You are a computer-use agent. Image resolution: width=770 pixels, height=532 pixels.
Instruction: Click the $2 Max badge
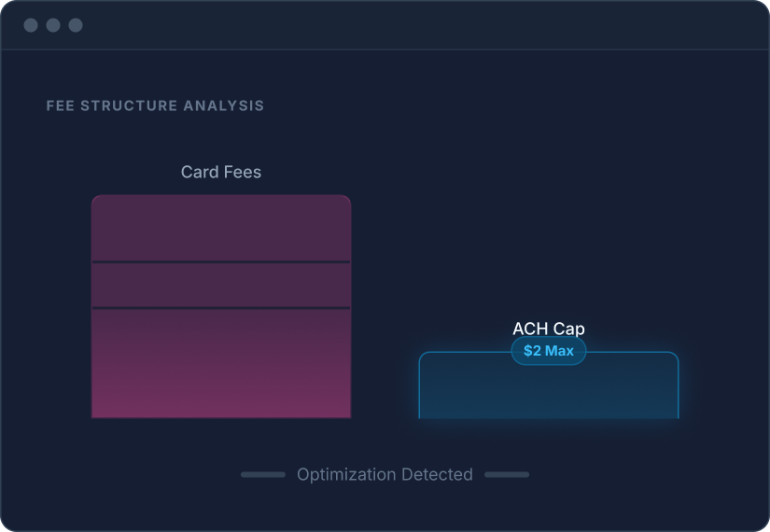click(549, 351)
